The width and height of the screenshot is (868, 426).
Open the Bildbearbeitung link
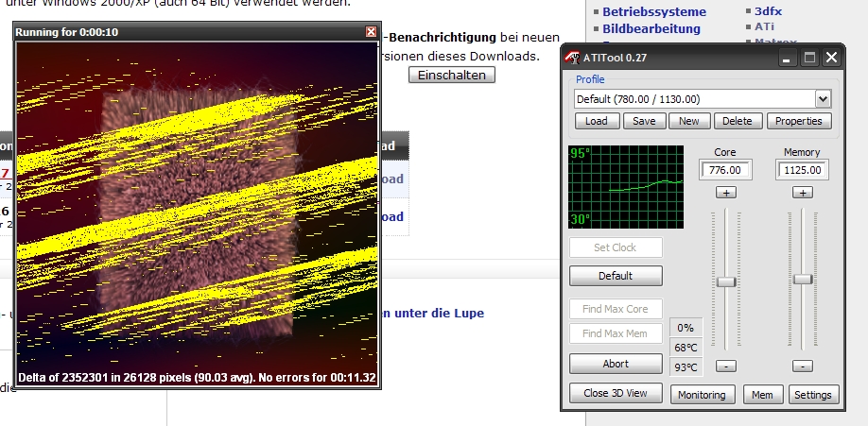pos(651,28)
